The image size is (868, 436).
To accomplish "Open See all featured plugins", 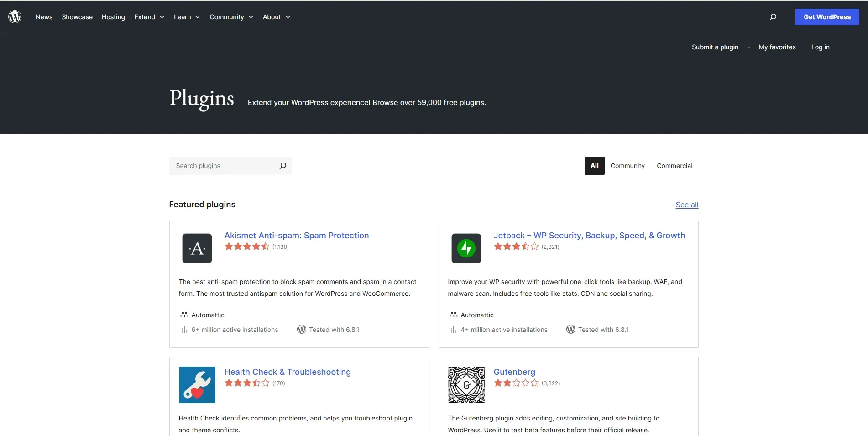I will click(686, 205).
